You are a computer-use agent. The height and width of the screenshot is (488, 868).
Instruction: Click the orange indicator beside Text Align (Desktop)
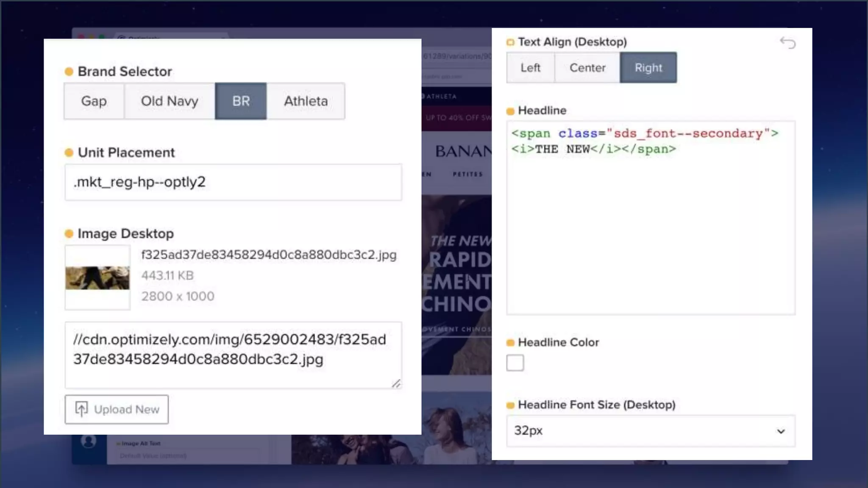(x=510, y=42)
